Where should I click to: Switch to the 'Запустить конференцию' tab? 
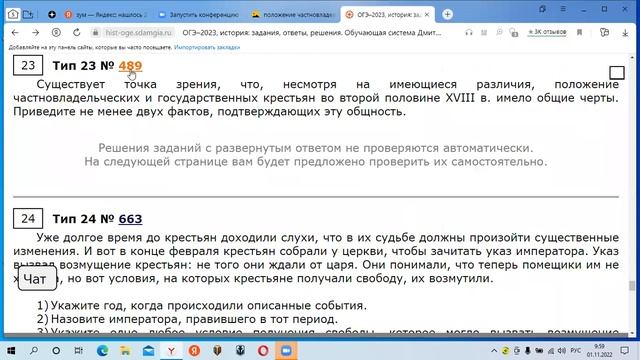(199, 15)
